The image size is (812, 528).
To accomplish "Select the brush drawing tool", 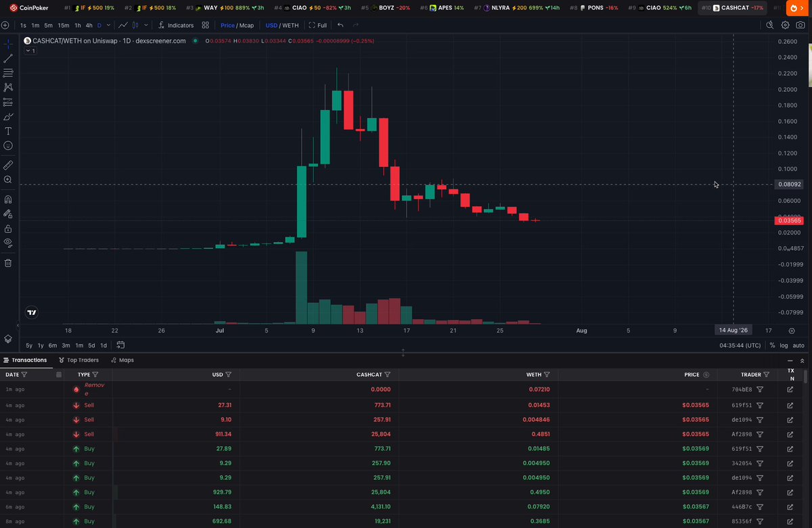I will tap(8, 116).
